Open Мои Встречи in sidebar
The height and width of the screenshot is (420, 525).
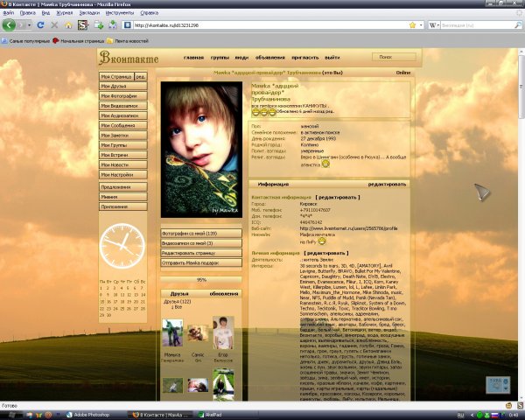[122, 155]
